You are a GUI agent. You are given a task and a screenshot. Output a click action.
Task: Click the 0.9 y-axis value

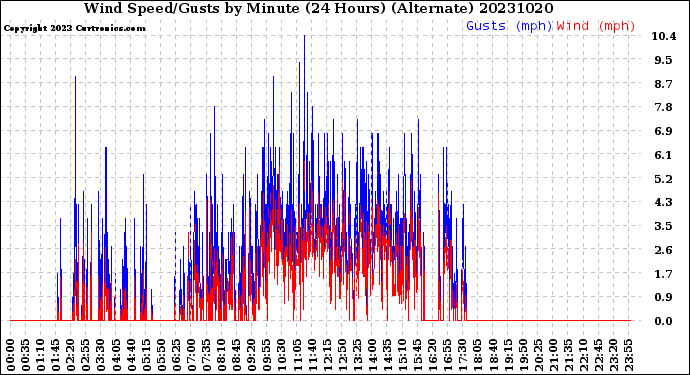tap(664, 298)
